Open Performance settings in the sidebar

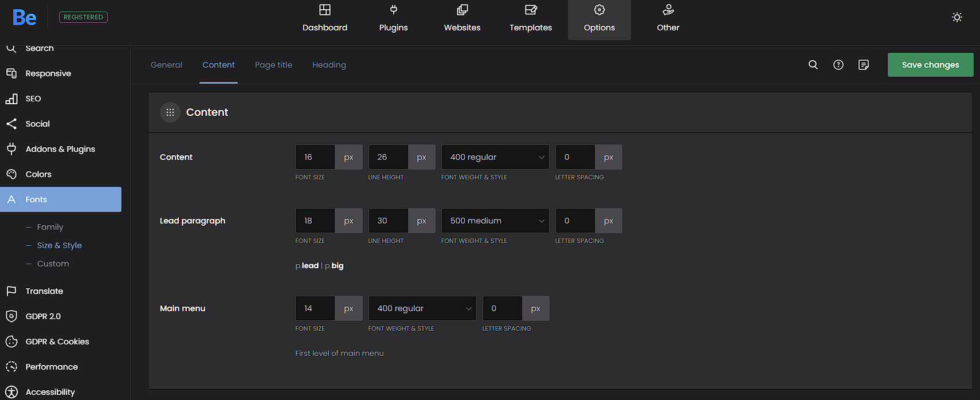tap(52, 367)
